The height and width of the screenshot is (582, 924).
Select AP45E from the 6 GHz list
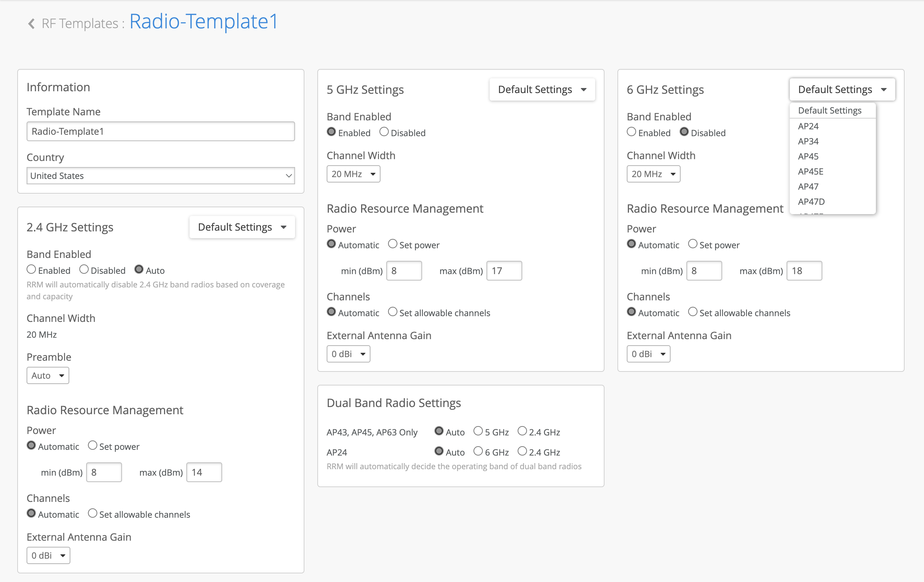point(811,172)
